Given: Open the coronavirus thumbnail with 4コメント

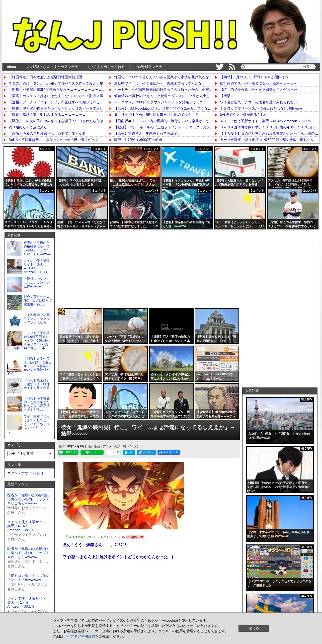Looking at the screenshot, I should (x=29, y=167).
